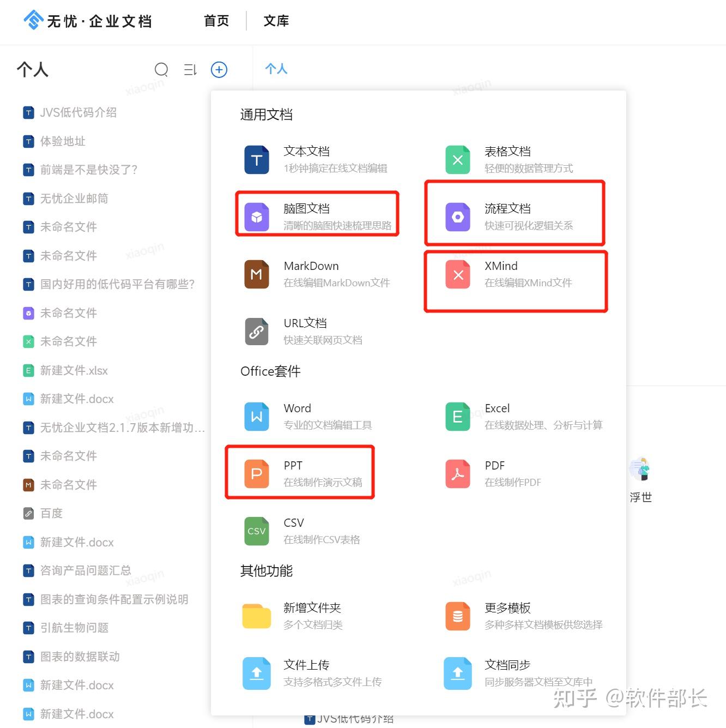Click the 更多模板 orange icon
The height and width of the screenshot is (728, 726).
[458, 616]
